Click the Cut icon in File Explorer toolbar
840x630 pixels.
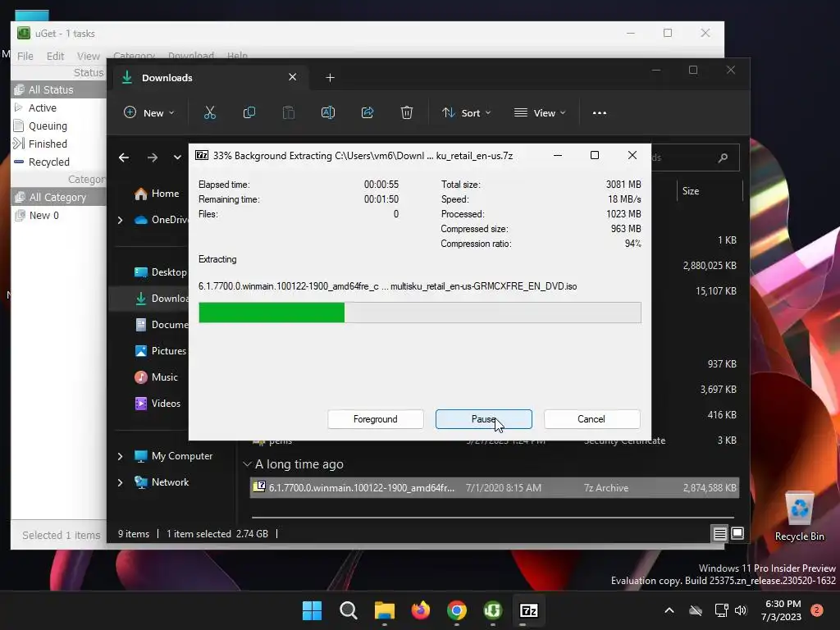pyautogui.click(x=209, y=112)
